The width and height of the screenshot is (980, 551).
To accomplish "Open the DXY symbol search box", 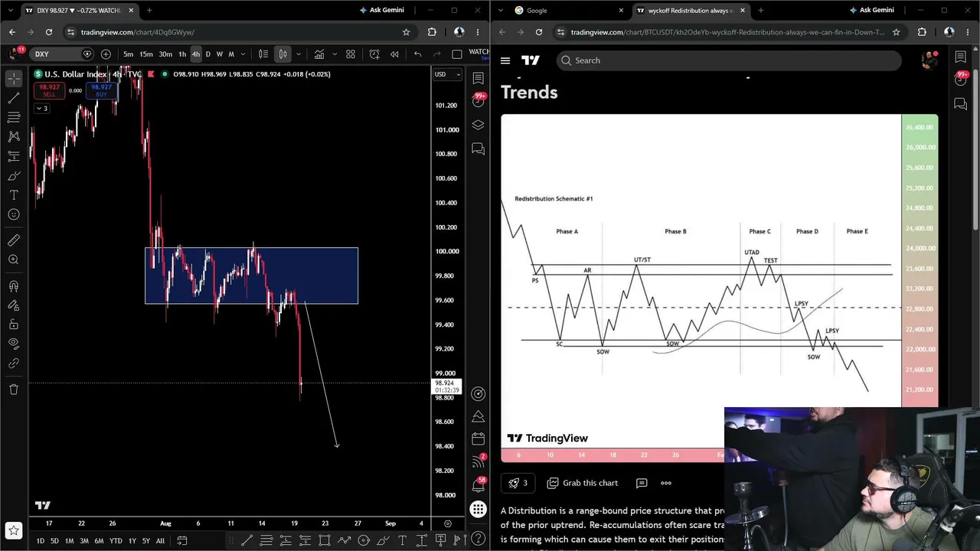I will [x=61, y=54].
